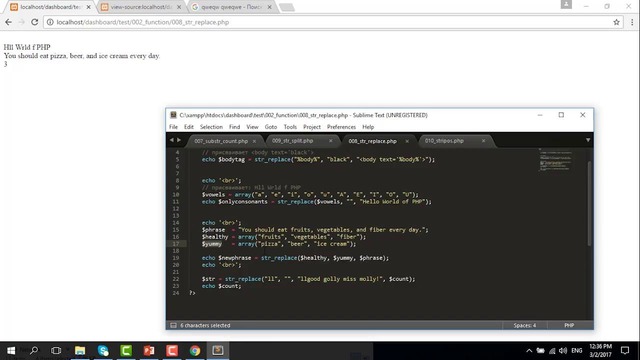640x360 pixels.
Task: Open File Explorer from the taskbar
Action: click(x=80, y=351)
